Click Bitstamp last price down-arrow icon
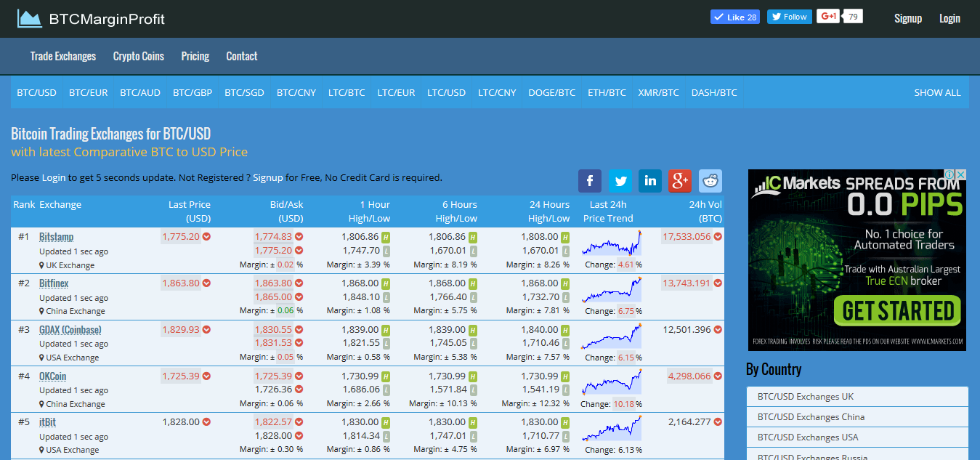The image size is (980, 460). (x=206, y=236)
